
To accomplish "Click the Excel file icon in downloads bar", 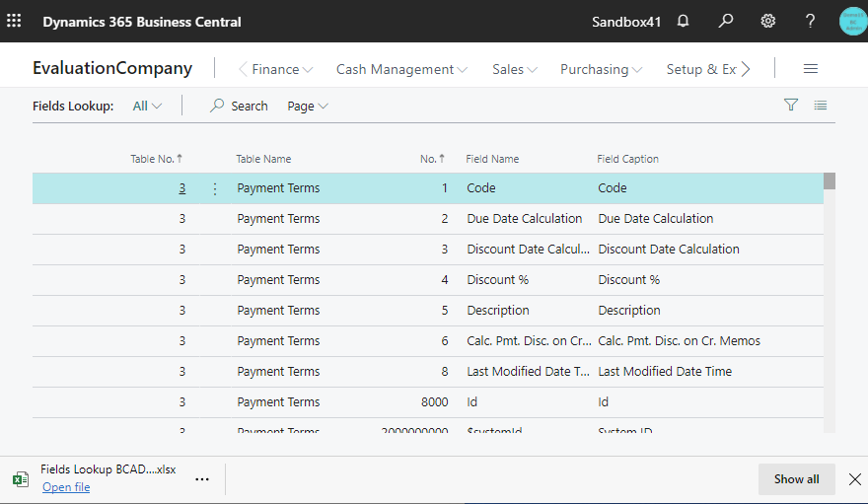I will coord(21,479).
